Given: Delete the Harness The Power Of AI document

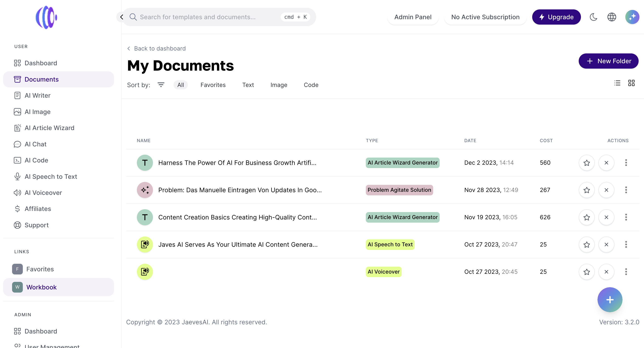Looking at the screenshot, I should click(x=606, y=163).
